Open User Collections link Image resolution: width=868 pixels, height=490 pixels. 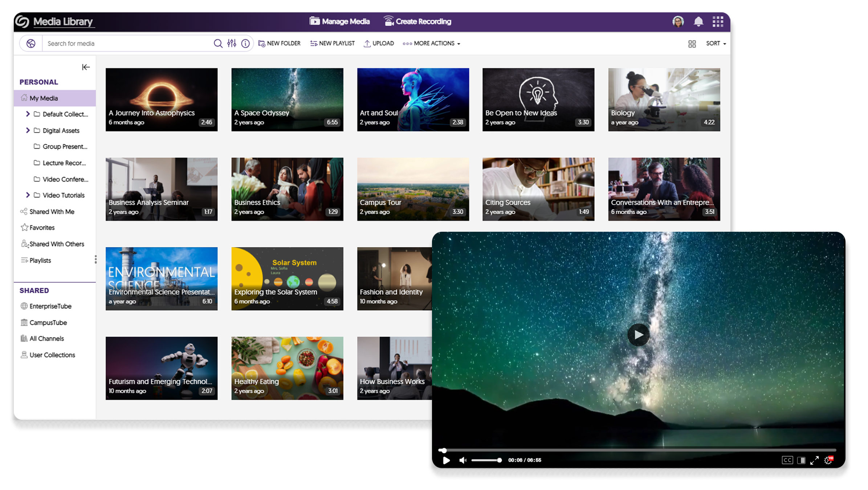pyautogui.click(x=52, y=355)
